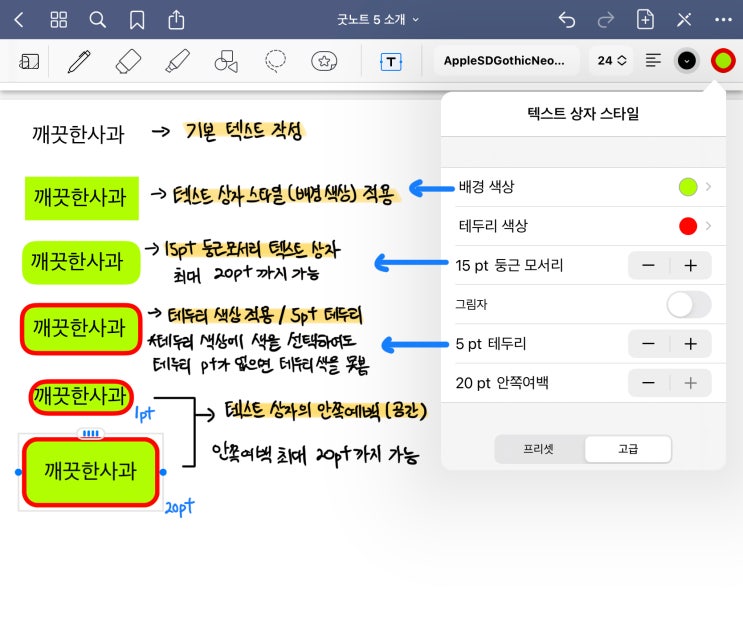Redo the last undone action

pos(606,20)
